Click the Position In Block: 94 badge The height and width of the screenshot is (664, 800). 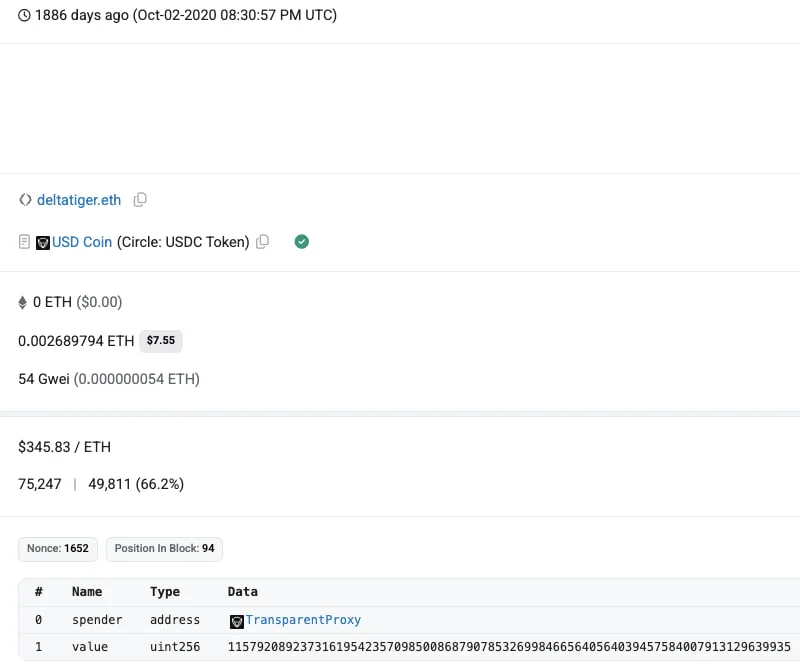coord(164,549)
